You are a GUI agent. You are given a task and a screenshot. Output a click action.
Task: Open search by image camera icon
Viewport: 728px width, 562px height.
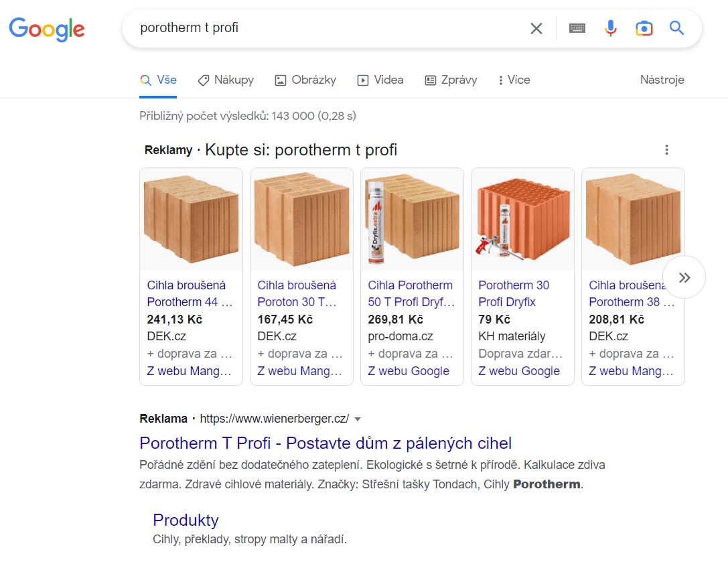coord(644,28)
